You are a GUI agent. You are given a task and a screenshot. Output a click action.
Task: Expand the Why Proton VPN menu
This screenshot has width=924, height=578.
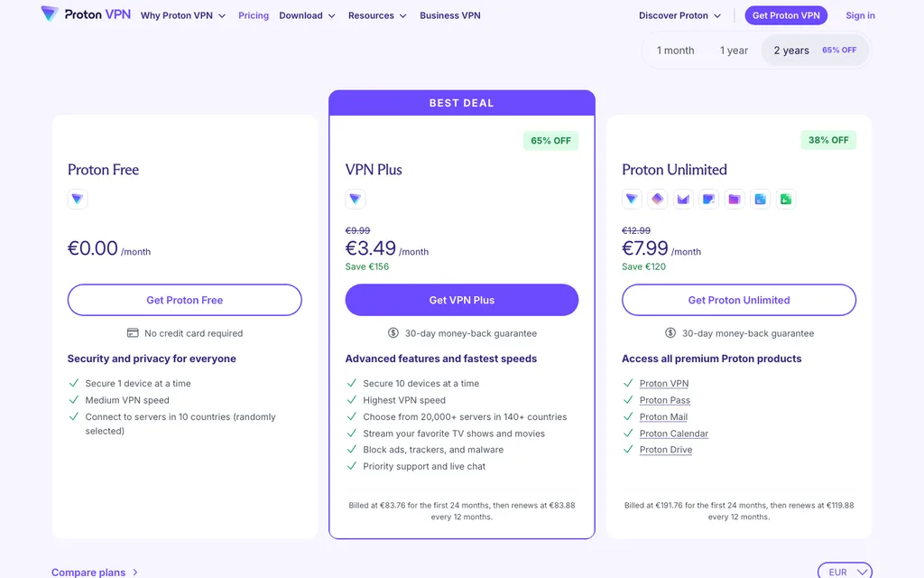[x=182, y=16]
